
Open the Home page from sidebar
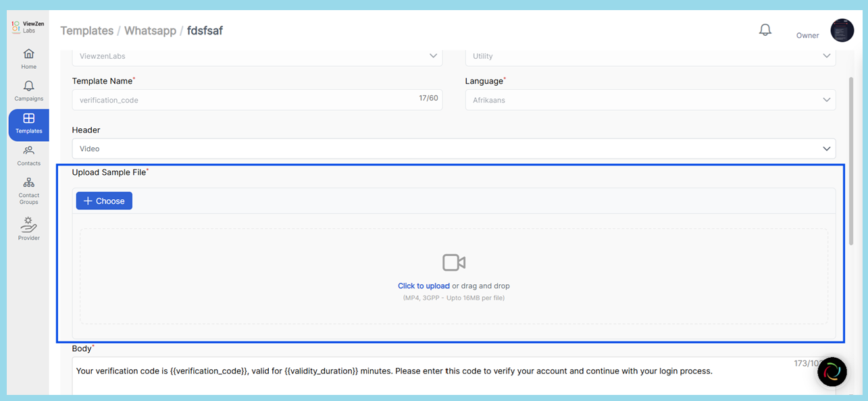(28, 59)
